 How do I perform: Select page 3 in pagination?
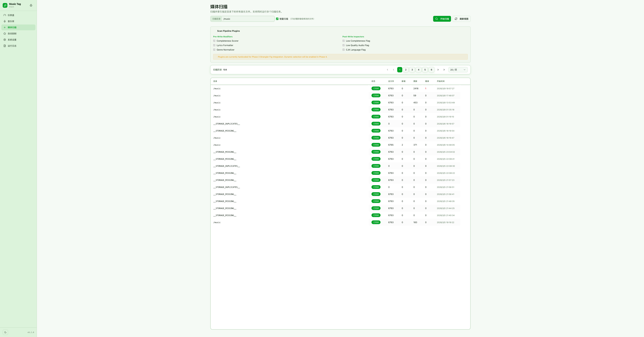coord(412,70)
